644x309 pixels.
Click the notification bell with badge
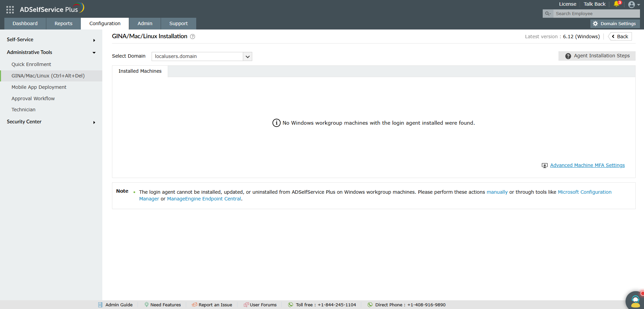click(x=617, y=4)
